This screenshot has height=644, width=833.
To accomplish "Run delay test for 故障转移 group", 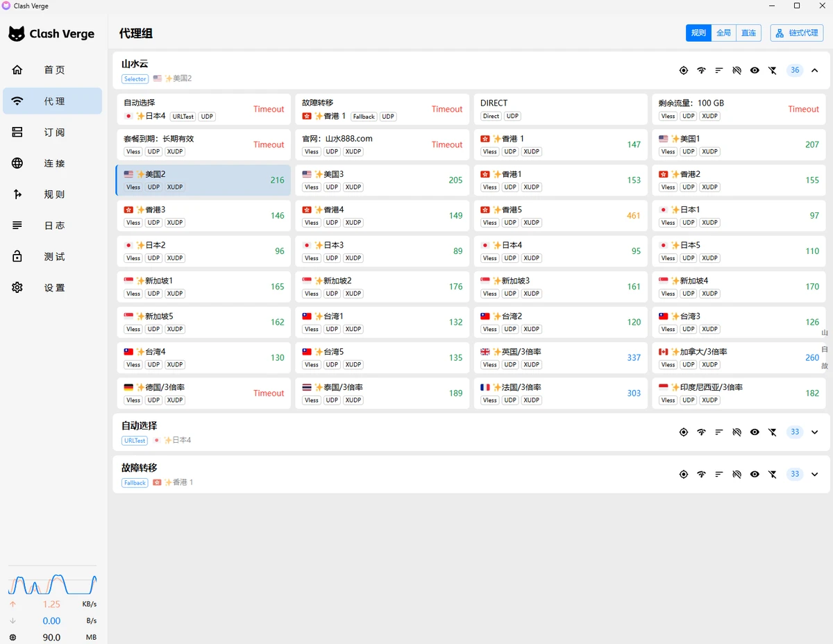I will click(x=701, y=474).
